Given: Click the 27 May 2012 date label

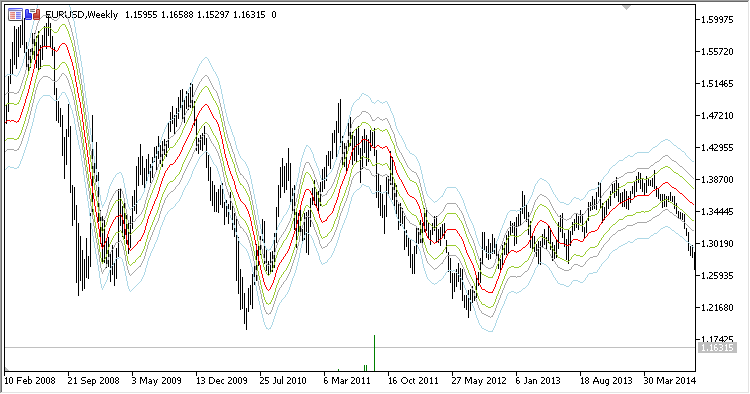Looking at the screenshot, I should tap(479, 381).
